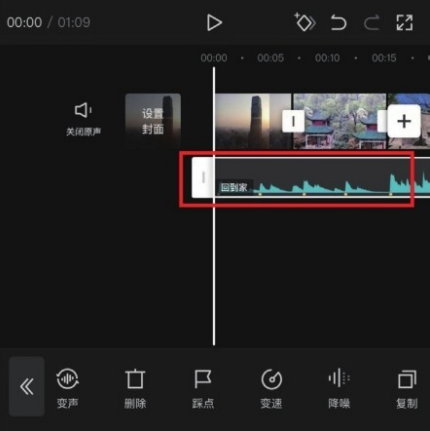Select the first video clip thumbnail

pyautogui.click(x=253, y=121)
